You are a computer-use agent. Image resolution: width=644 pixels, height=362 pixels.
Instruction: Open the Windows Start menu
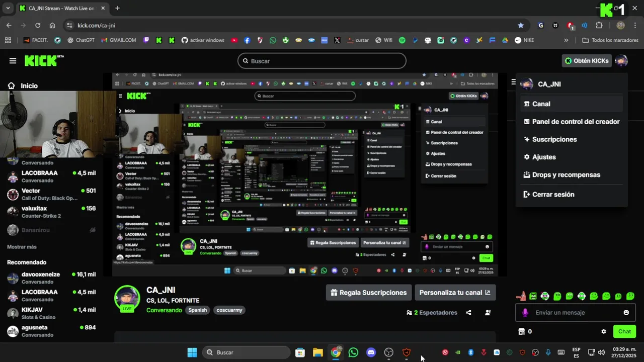192,352
